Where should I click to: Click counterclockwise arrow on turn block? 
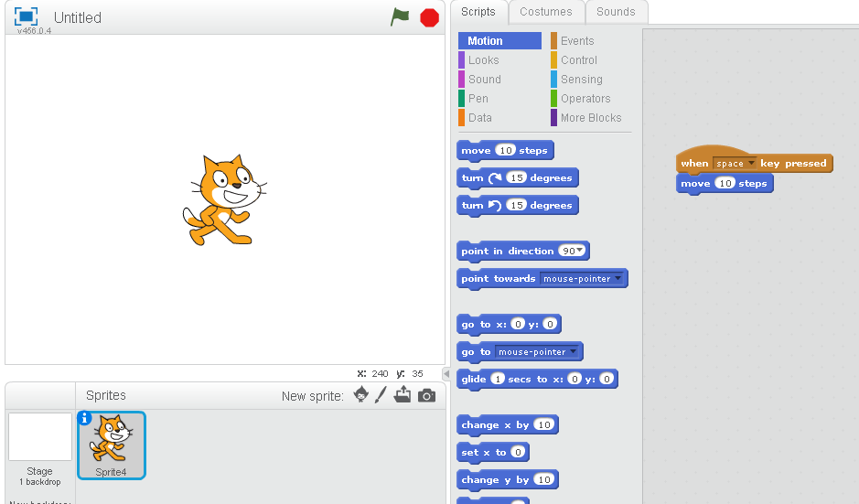coord(495,205)
